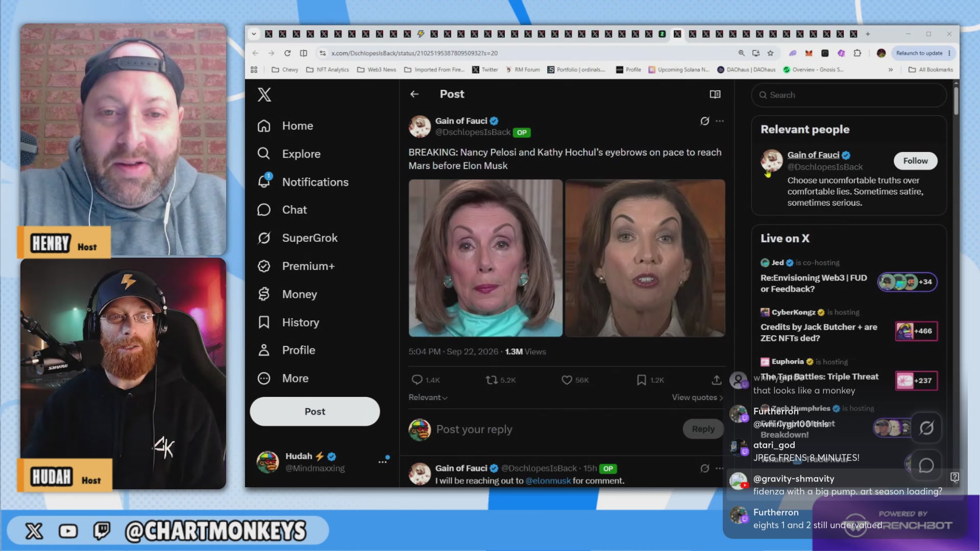980x551 pixels.
Task: Bookmark this page with the star icon
Action: point(770,53)
